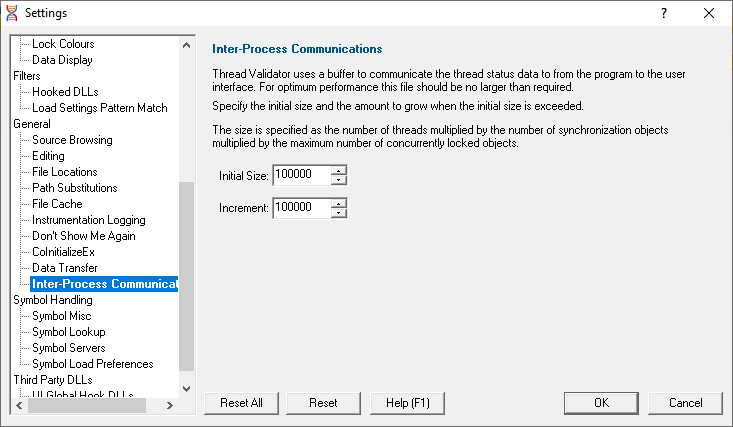Click the vertical scrollbar thumb in tree
Screen dimensions: 733x427
[187, 276]
